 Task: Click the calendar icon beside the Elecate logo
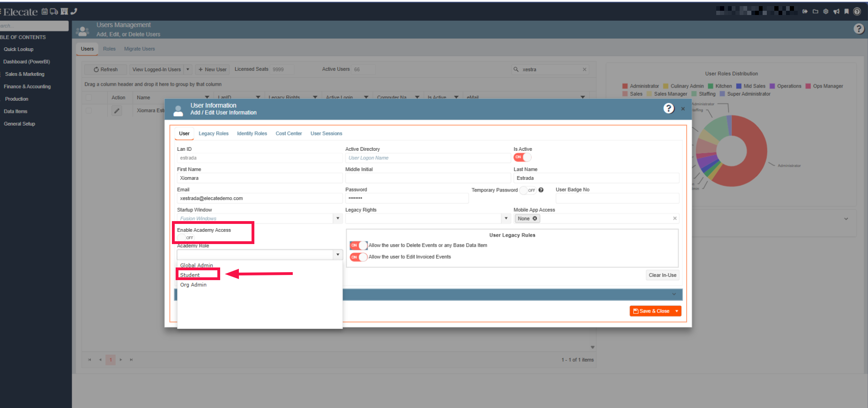pos(45,12)
